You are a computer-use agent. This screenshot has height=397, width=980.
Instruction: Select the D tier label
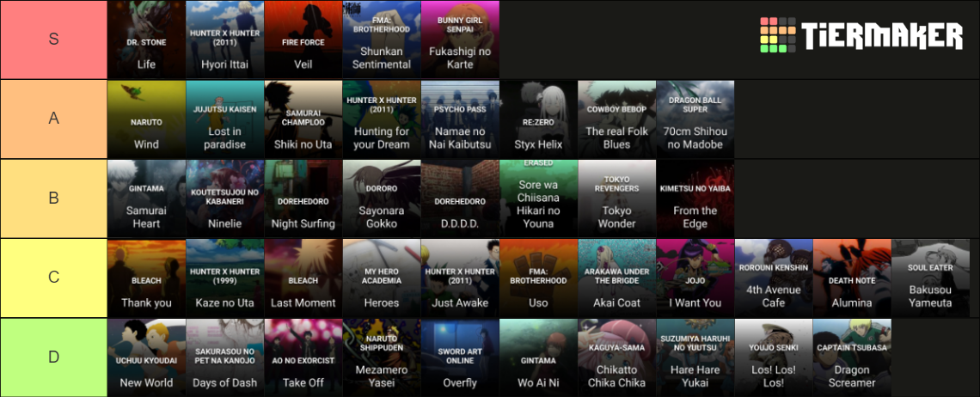pyautogui.click(x=54, y=357)
